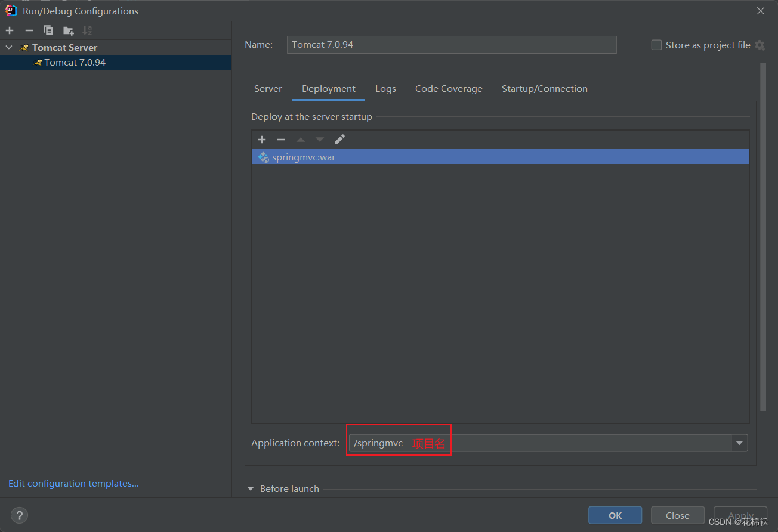The height and width of the screenshot is (532, 778).
Task: Remove the selected deployment artifact
Action: coord(281,139)
